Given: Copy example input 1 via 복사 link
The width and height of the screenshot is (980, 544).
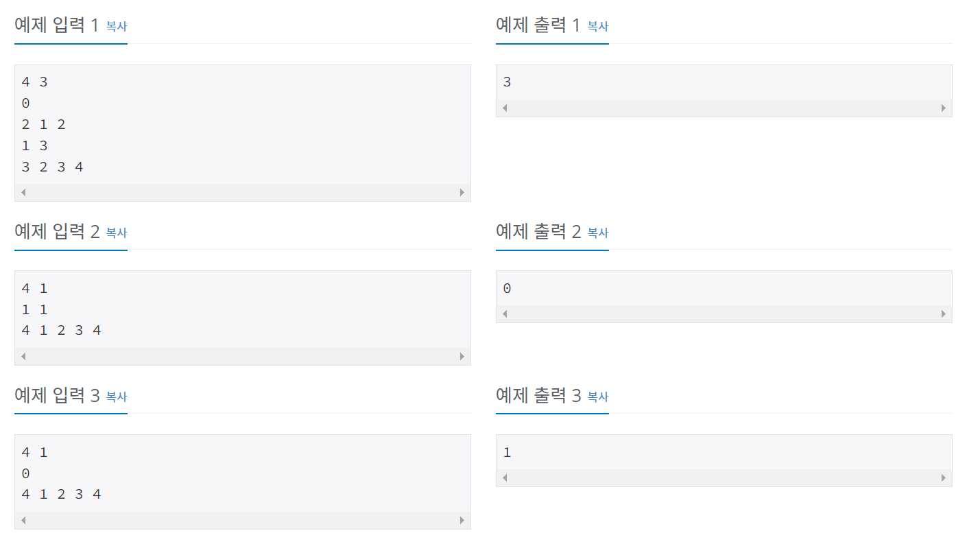Looking at the screenshot, I should click(117, 27).
